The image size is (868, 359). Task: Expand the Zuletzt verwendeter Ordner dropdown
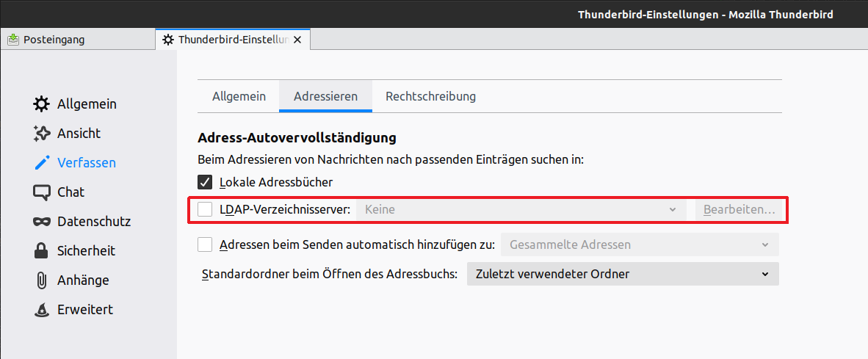pyautogui.click(x=622, y=274)
